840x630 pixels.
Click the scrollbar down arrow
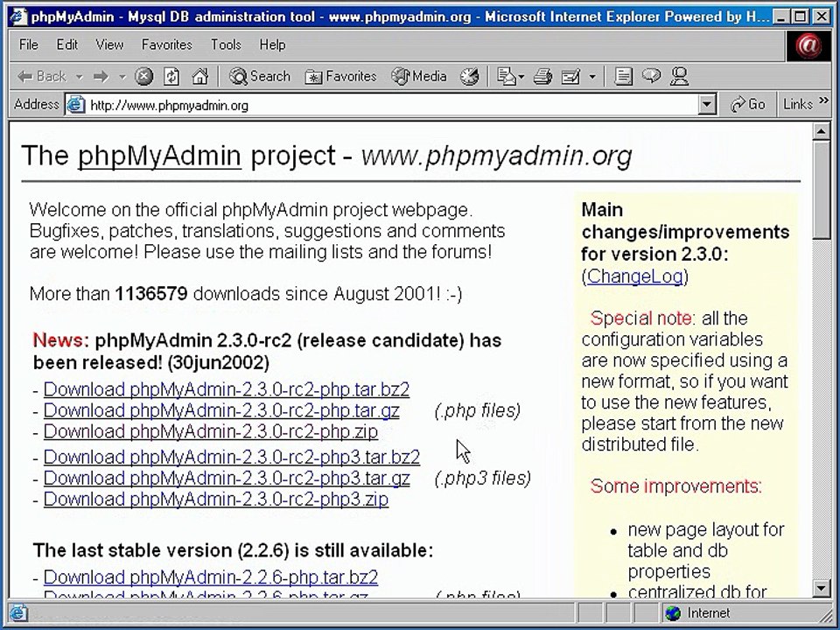click(x=822, y=589)
